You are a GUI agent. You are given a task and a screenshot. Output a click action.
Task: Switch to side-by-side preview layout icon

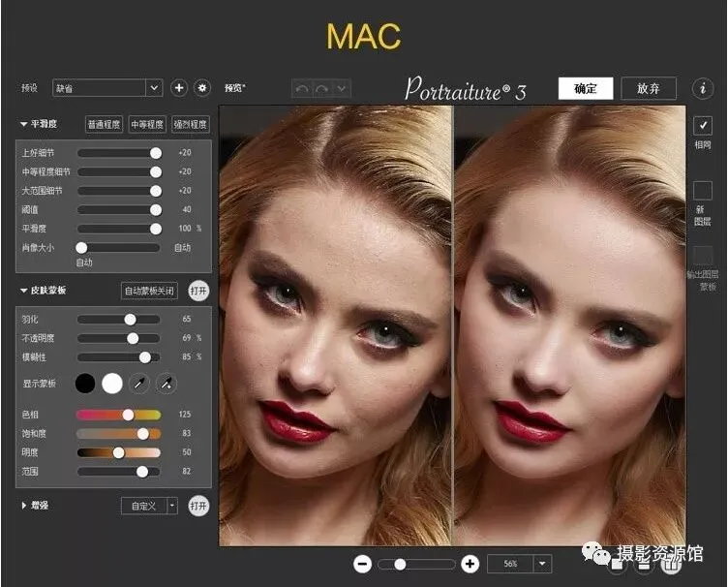671,565
